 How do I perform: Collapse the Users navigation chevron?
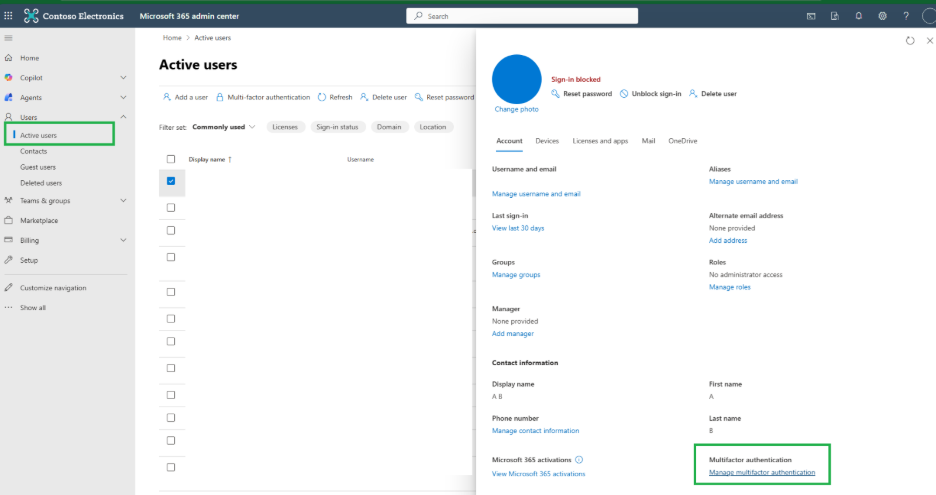pyautogui.click(x=123, y=117)
